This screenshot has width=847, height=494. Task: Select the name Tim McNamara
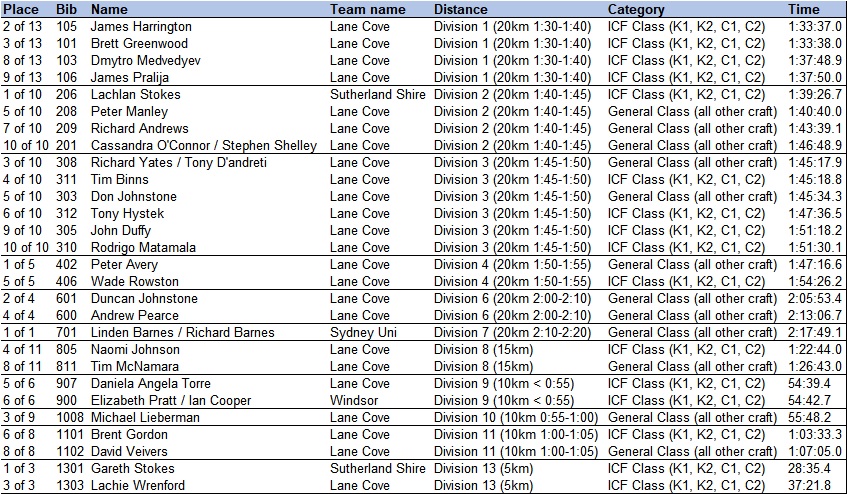click(x=135, y=367)
